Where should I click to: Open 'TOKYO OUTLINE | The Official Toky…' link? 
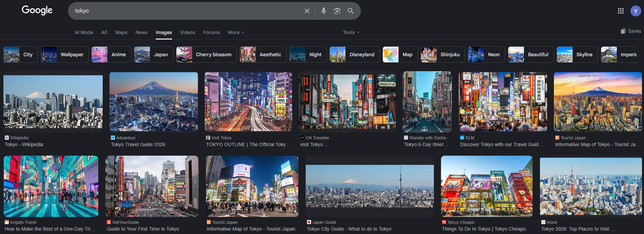[x=248, y=144]
